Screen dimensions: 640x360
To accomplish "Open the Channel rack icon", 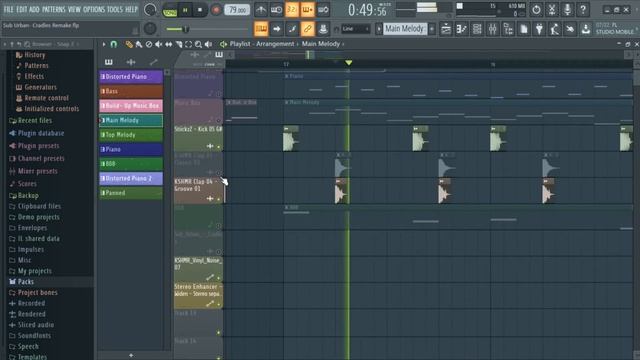I will coord(477,29).
